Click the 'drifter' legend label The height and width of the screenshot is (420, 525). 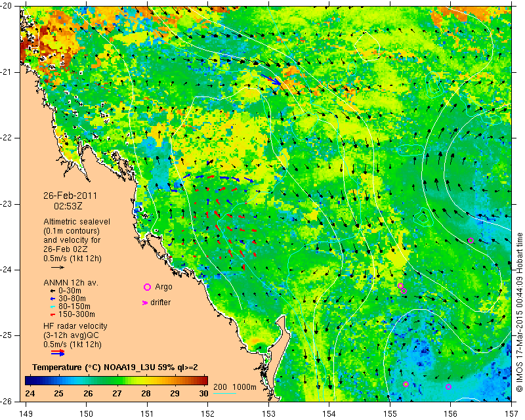tap(160, 303)
